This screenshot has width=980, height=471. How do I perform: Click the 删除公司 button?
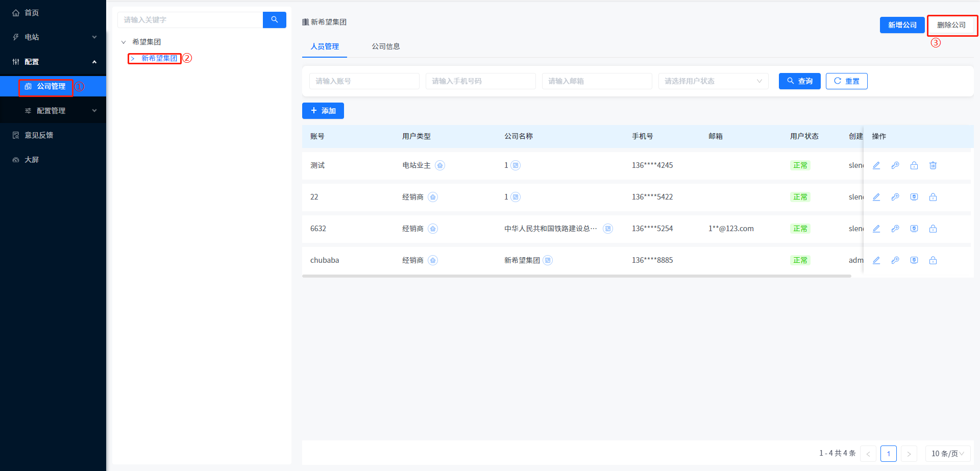coord(951,25)
